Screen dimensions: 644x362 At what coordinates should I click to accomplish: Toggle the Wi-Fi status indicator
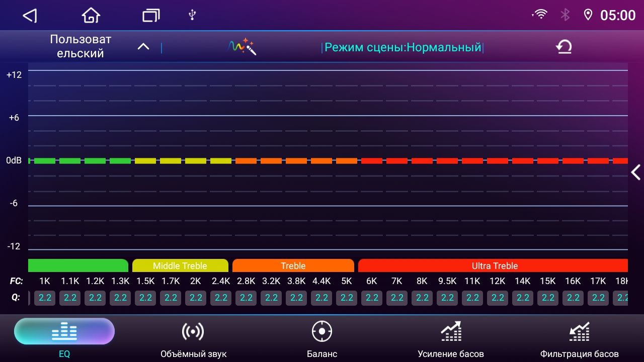[539, 15]
